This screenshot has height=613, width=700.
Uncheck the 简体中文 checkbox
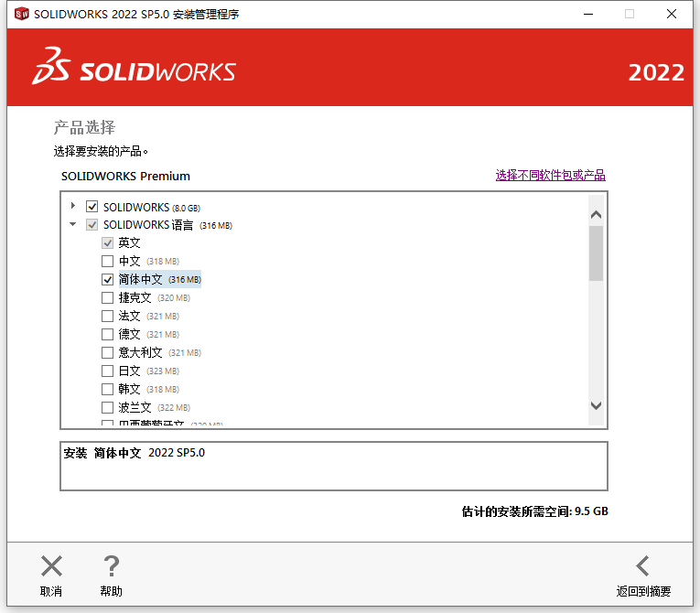tap(107, 279)
